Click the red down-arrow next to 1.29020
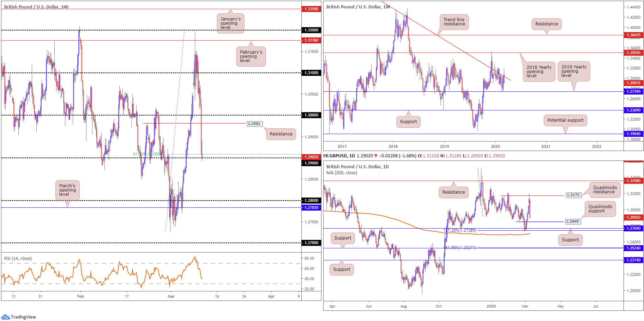Image resolution: width=644 pixels, height=321 pixels. pyautogui.click(x=376, y=156)
